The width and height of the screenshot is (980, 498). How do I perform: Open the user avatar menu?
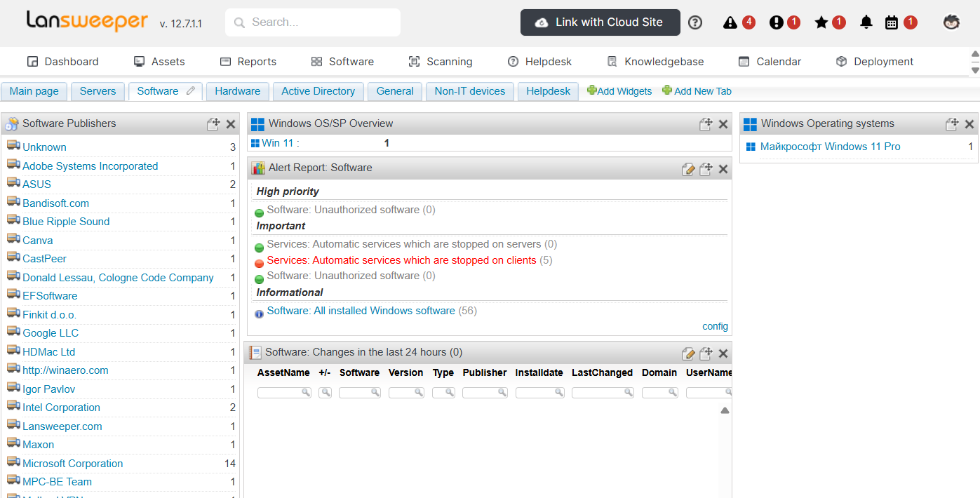951,22
